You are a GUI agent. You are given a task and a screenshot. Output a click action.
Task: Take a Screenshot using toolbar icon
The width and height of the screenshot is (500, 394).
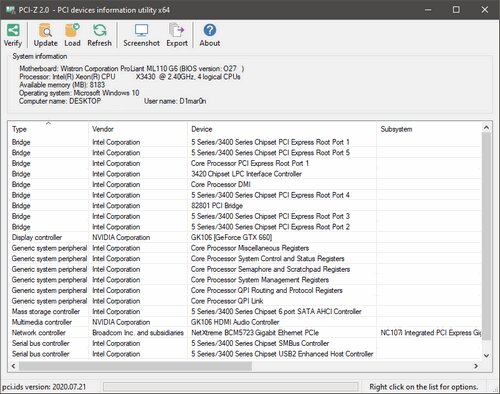(141, 35)
